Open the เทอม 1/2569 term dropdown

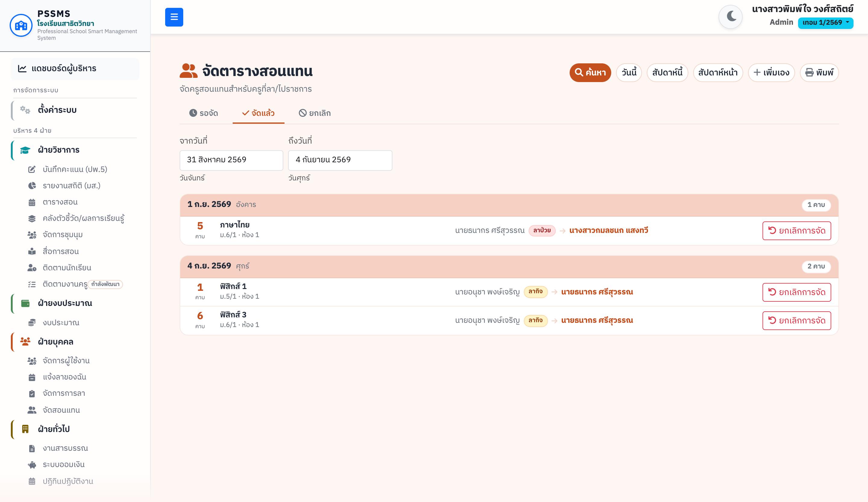coord(826,23)
